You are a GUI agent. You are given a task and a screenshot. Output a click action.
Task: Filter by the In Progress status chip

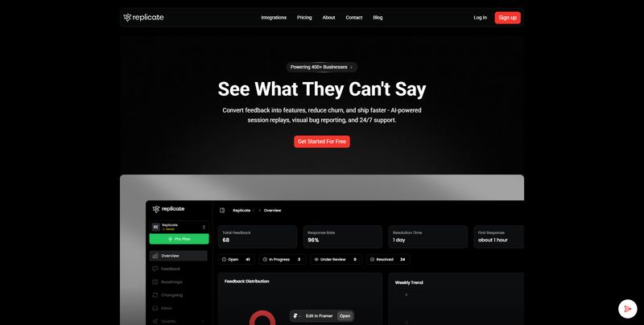coord(283,259)
